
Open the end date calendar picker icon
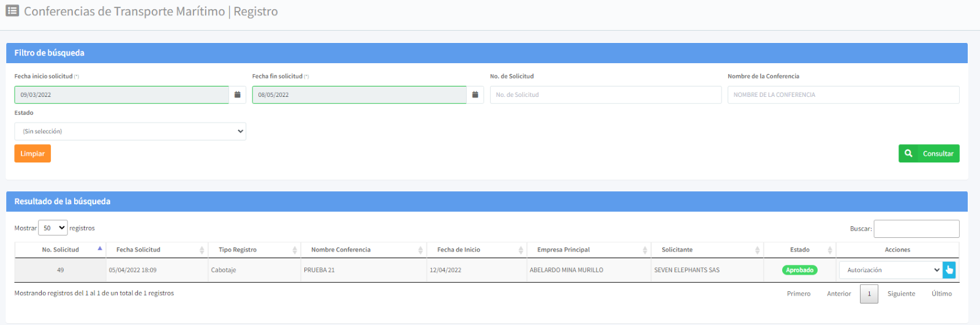click(x=475, y=94)
